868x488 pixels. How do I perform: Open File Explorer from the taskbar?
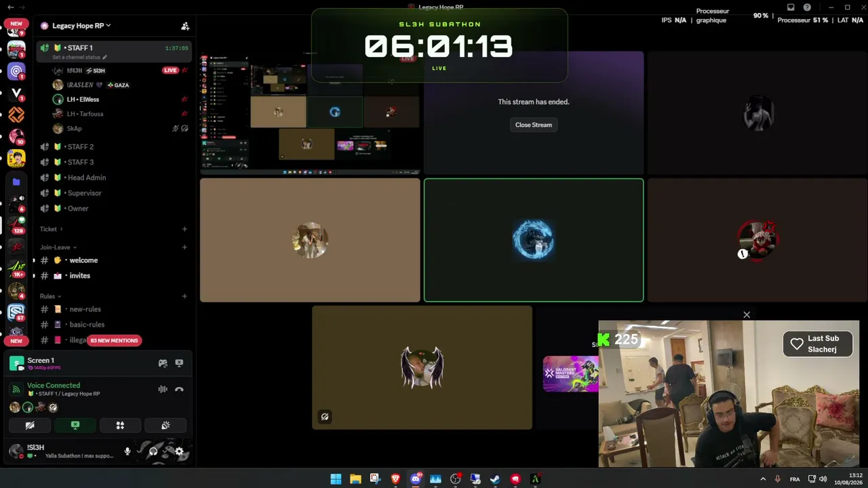(355, 479)
